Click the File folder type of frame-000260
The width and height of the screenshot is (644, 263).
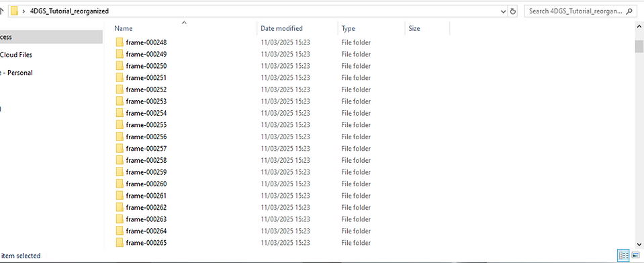[356, 184]
